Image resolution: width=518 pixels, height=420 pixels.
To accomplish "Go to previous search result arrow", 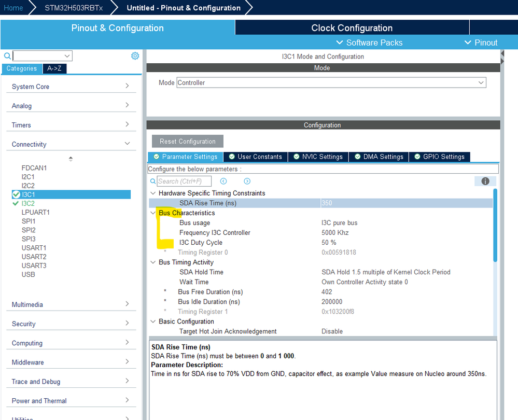I will tap(223, 181).
